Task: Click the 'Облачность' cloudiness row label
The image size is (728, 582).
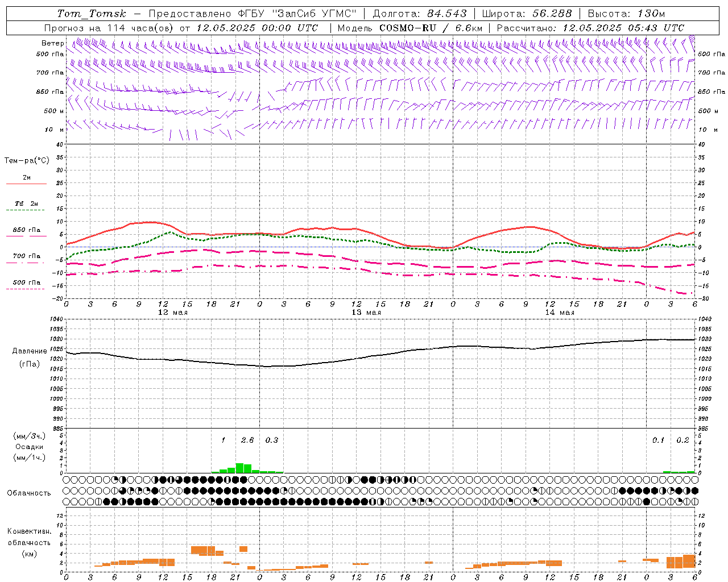Action: [29, 493]
